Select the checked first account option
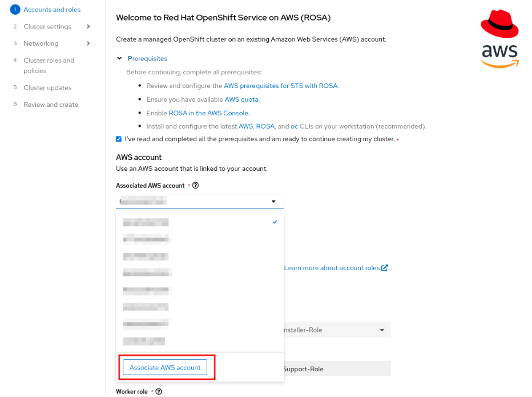This screenshot has height=397, width=532. [x=200, y=222]
